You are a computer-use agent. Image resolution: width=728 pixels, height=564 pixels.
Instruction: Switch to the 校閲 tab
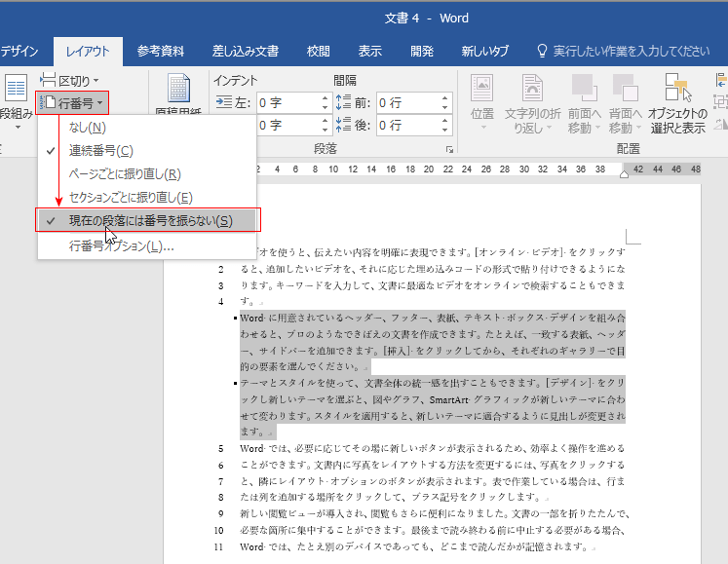319,51
